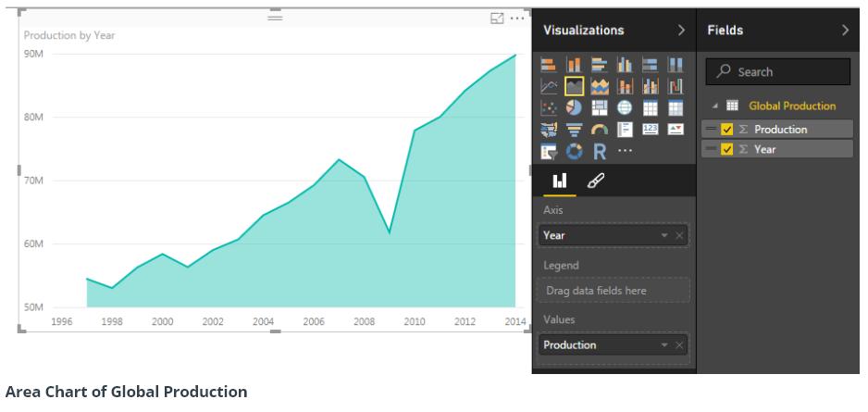Select the Production field row
The height and width of the screenshot is (412, 868).
point(777,130)
